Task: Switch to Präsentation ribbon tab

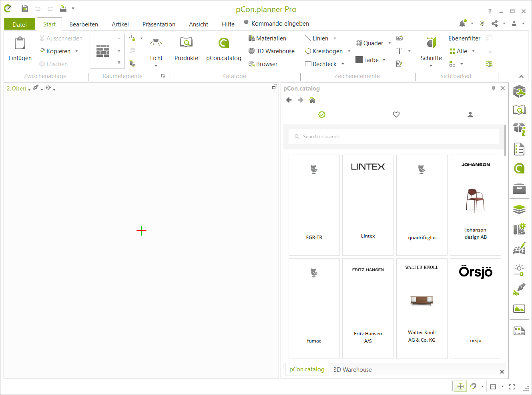Action: [x=159, y=24]
